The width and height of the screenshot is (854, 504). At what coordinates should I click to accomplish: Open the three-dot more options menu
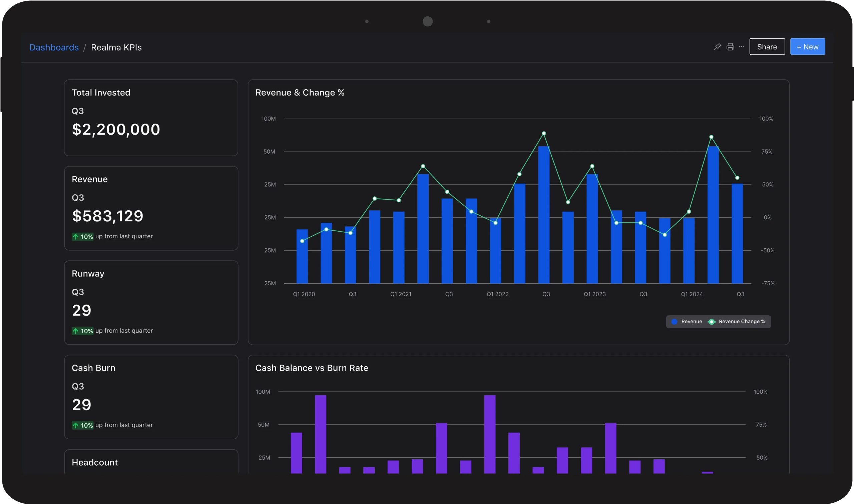tap(741, 47)
